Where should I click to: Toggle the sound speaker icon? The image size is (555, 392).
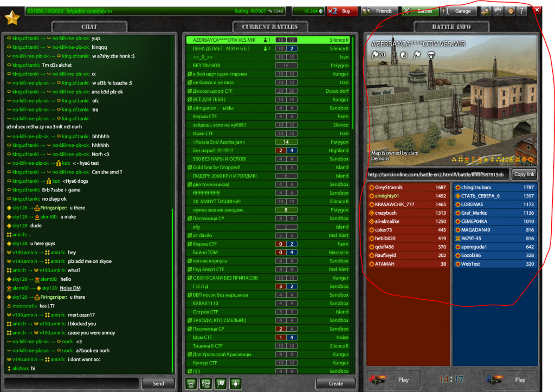(509, 11)
